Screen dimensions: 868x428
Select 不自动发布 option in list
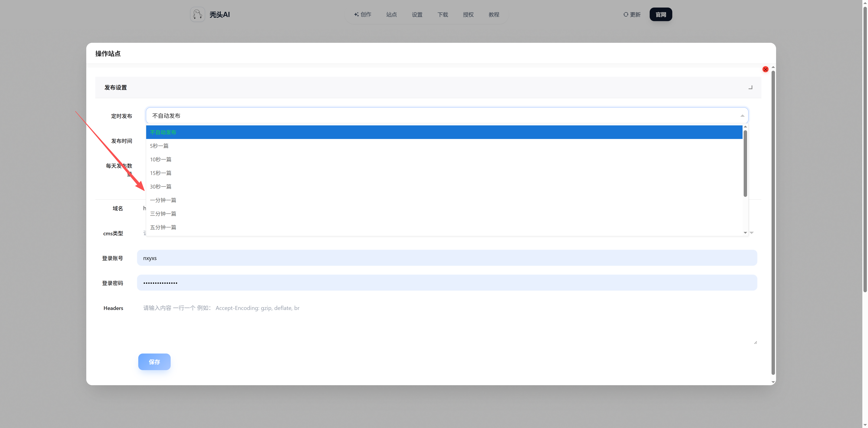tap(163, 132)
